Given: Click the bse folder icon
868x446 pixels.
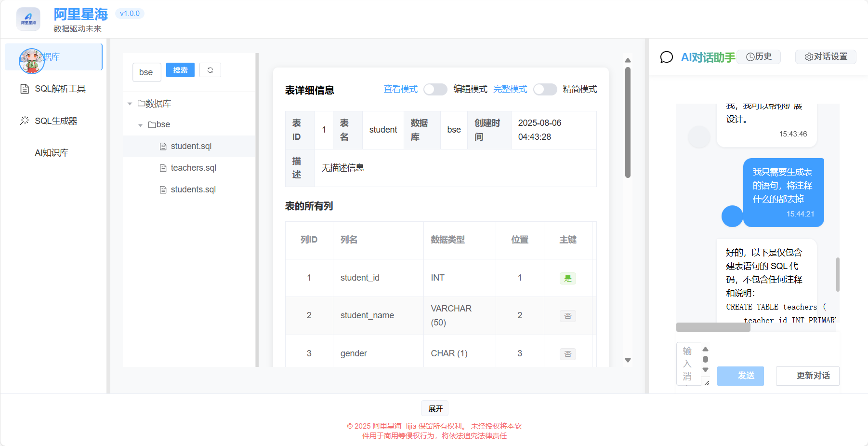Looking at the screenshot, I should 152,124.
